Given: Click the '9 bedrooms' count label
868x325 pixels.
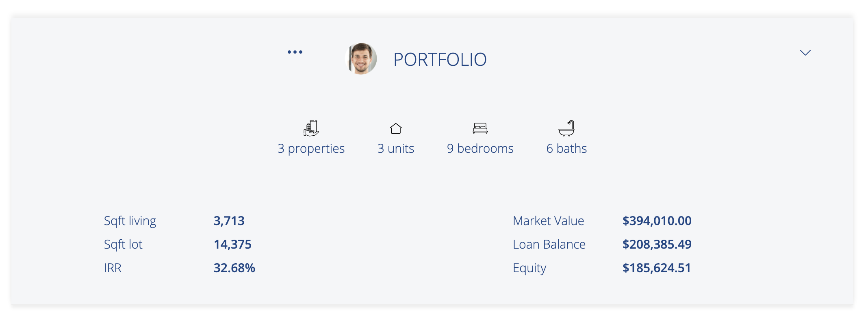Looking at the screenshot, I should tap(480, 148).
